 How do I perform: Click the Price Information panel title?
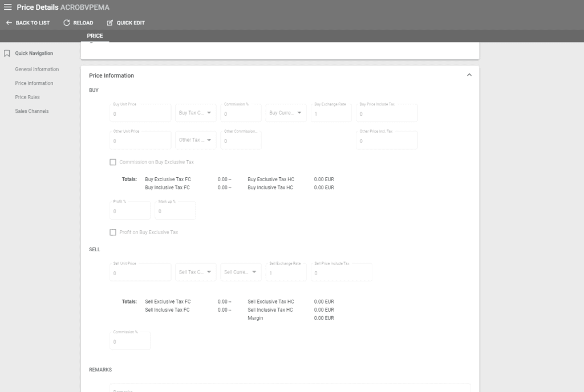click(111, 76)
